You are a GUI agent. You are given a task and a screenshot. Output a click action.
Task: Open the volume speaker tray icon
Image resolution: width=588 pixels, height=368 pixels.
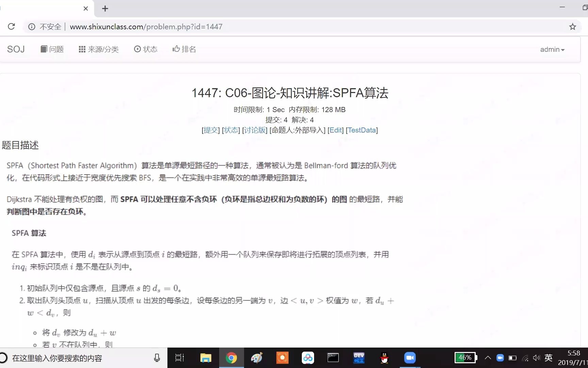coord(537,358)
